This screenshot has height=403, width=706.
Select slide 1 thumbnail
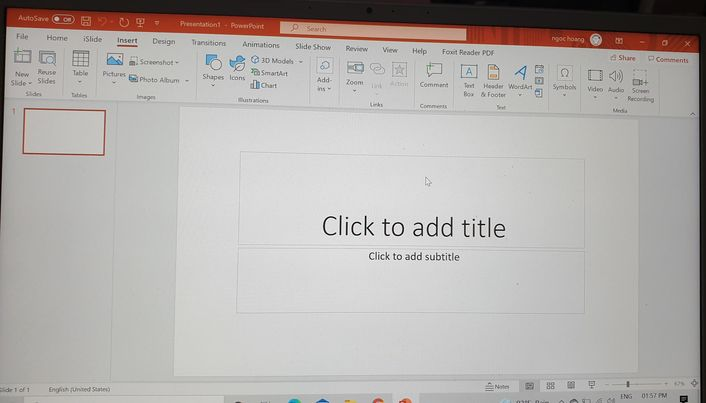[x=64, y=132]
